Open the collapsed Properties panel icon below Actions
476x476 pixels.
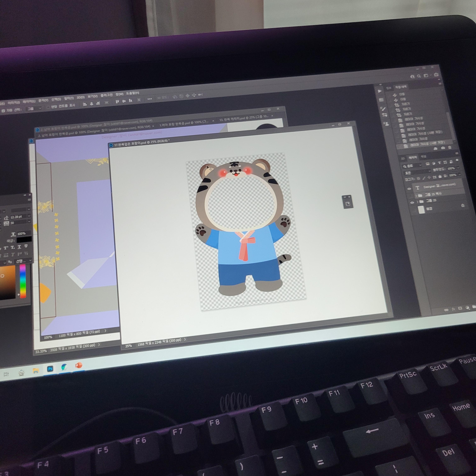[x=381, y=100]
